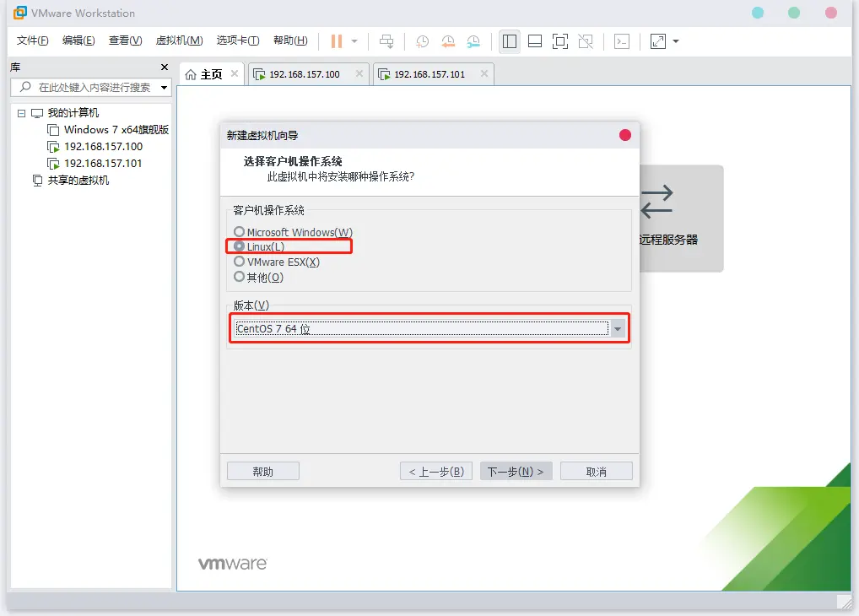Viewport: 859px width, 616px height.
Task: Click the 192.168.157.101 tab VM icon
Action: click(x=384, y=74)
